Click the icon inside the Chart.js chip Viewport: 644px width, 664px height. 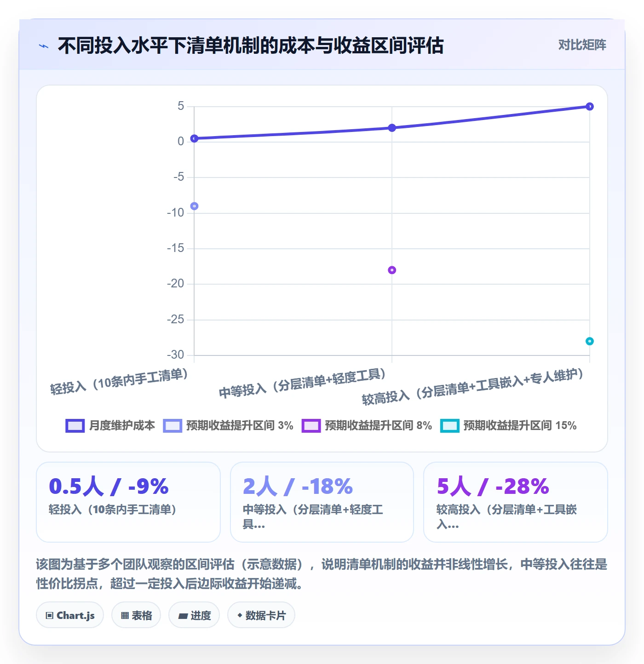(49, 616)
